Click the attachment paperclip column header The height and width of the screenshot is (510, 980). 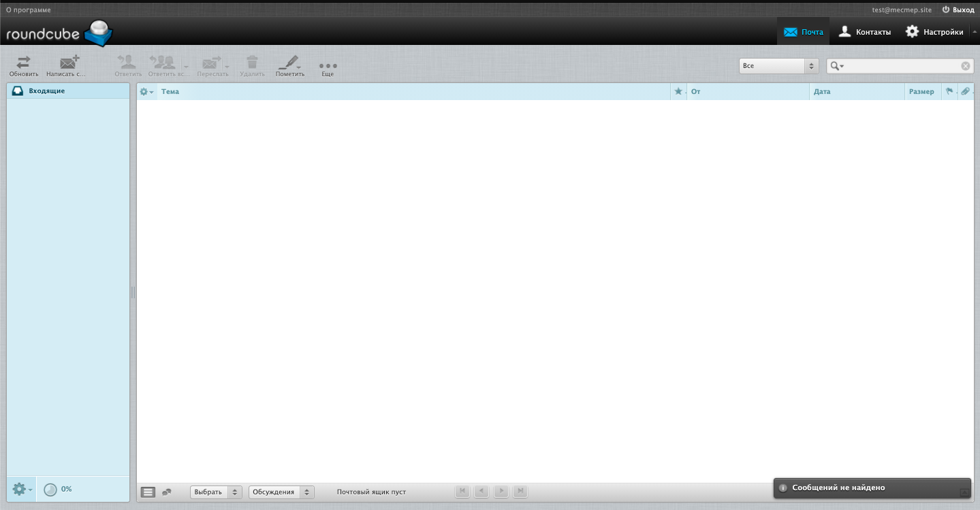point(965,91)
